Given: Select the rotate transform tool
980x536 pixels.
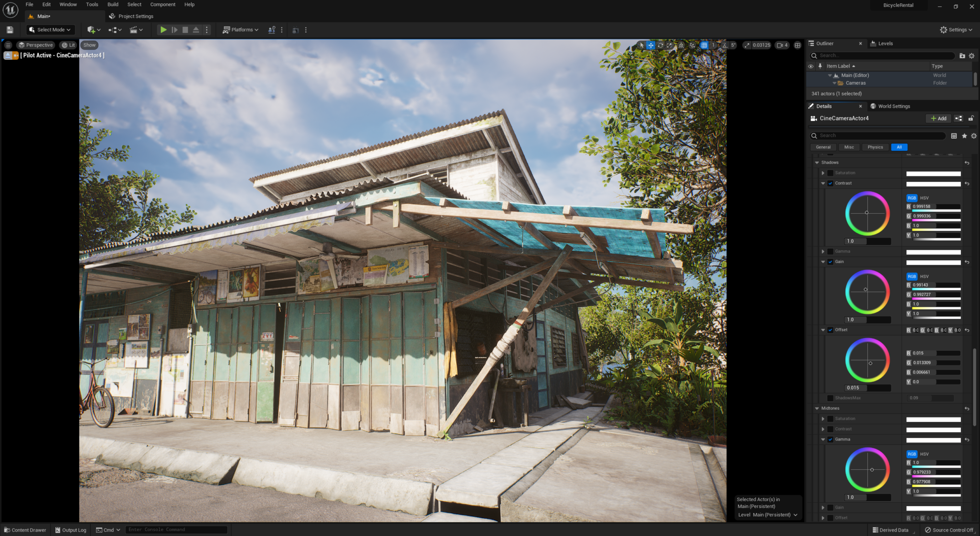Looking at the screenshot, I should pyautogui.click(x=660, y=45).
